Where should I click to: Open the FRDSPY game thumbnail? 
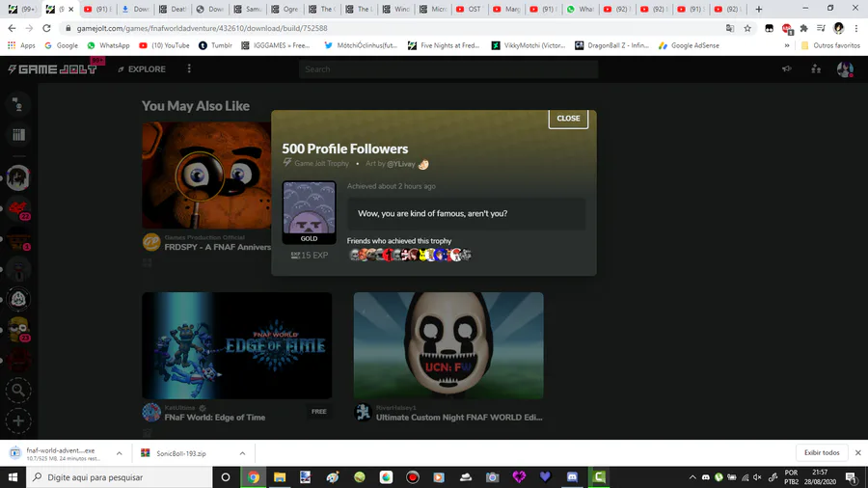(206, 176)
